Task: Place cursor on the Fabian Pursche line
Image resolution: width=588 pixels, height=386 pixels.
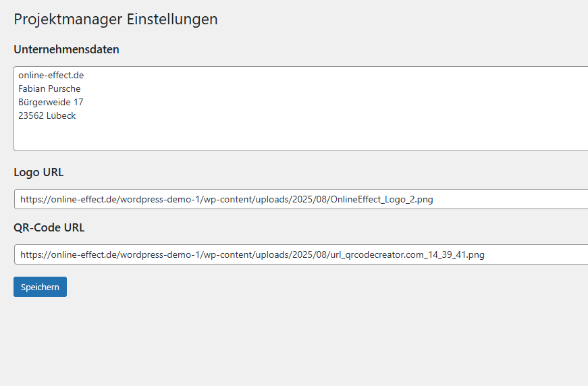Action: tap(49, 88)
